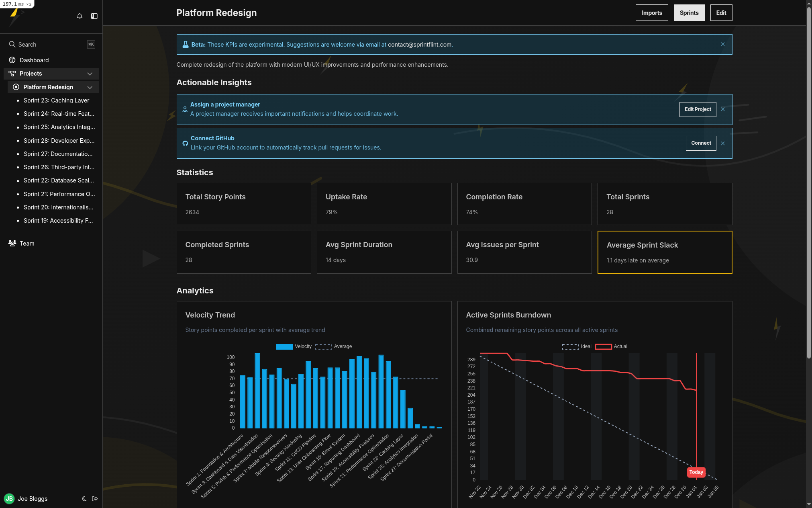Switch to the Sprints tab

689,12
